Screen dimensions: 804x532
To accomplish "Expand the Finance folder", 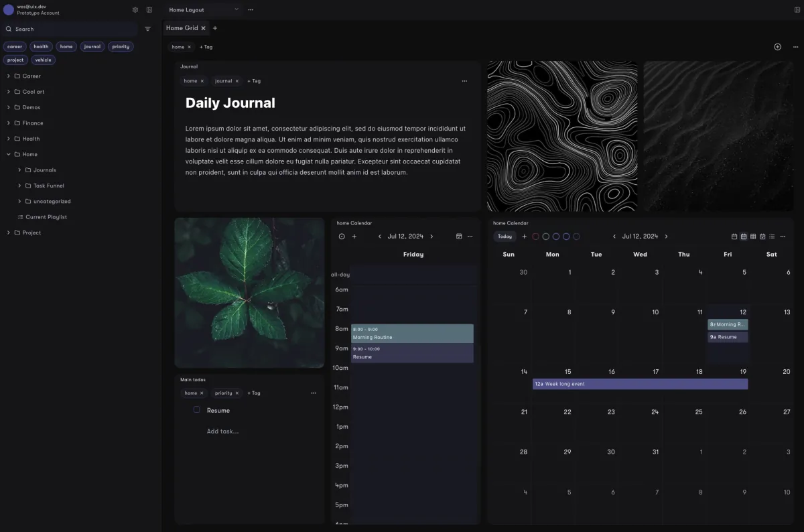I will point(9,123).
